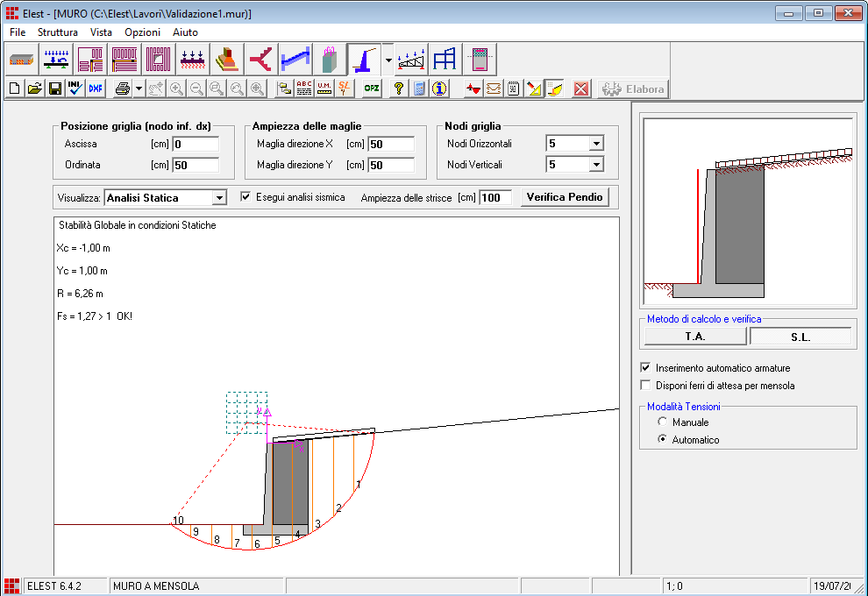Click the truss structure toolbar icon

point(412,59)
